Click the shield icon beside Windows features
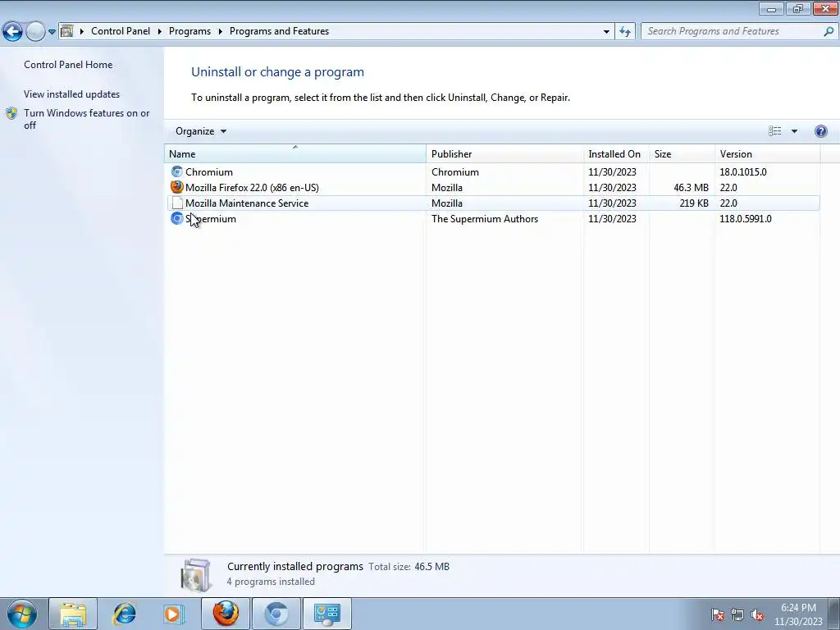 [x=11, y=113]
